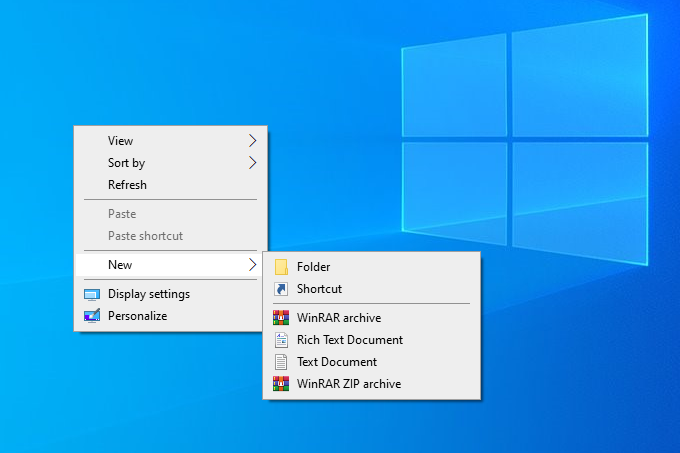Select the highlighted New entry
The height and width of the screenshot is (453, 680).
(170, 264)
